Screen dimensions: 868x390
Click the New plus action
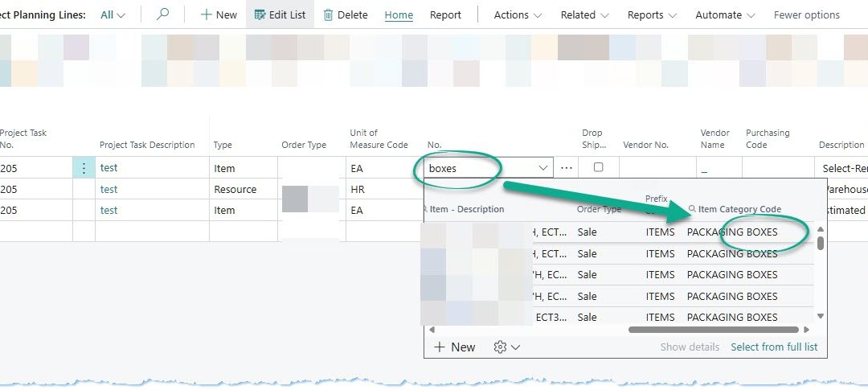tap(218, 15)
